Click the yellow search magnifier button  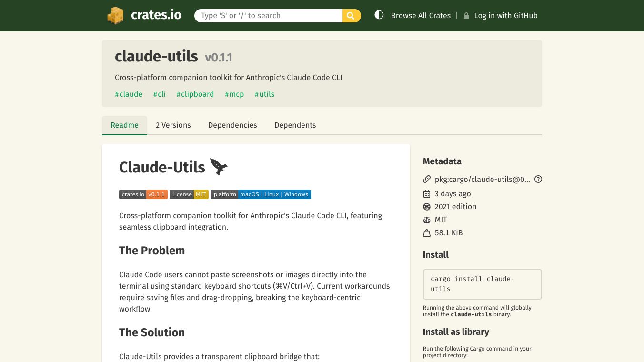[x=351, y=16]
